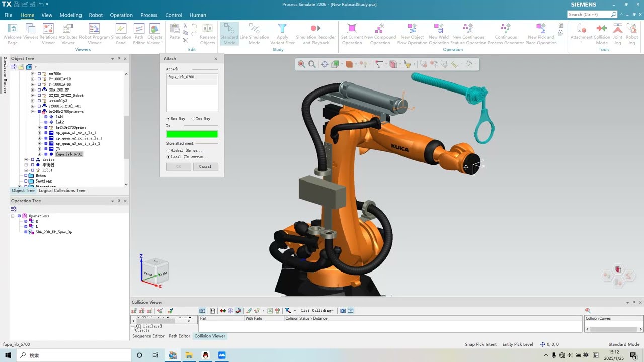Open the Logical Collections Tree tab
This screenshot has height=362, width=644.
point(62,191)
